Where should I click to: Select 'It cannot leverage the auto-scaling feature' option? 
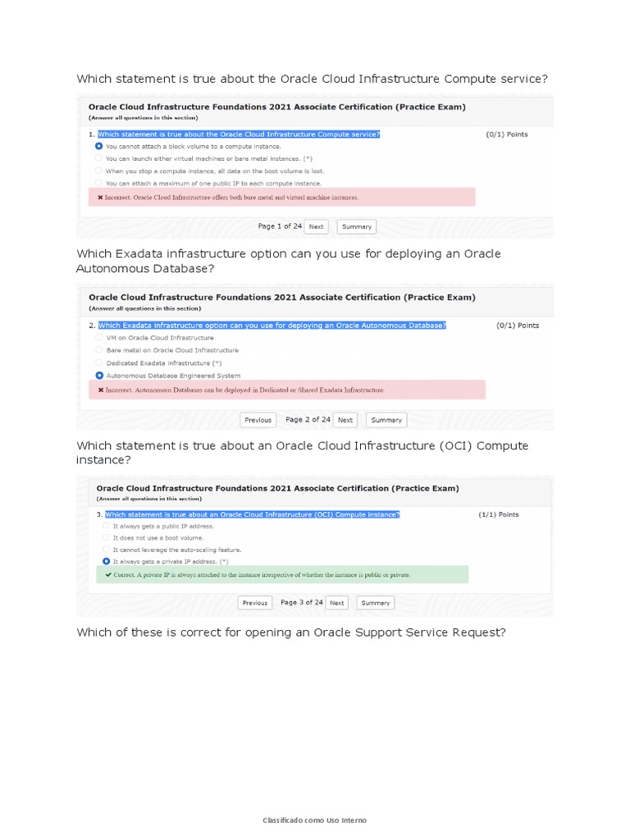[106, 550]
